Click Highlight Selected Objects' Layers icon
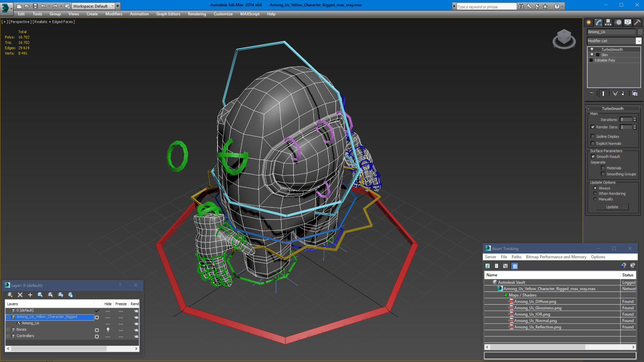The image size is (644, 362). point(50,295)
